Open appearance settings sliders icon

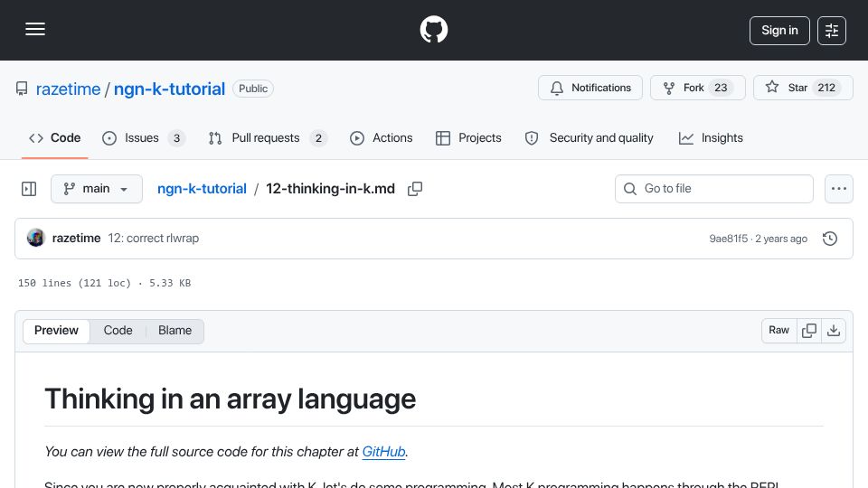[832, 31]
